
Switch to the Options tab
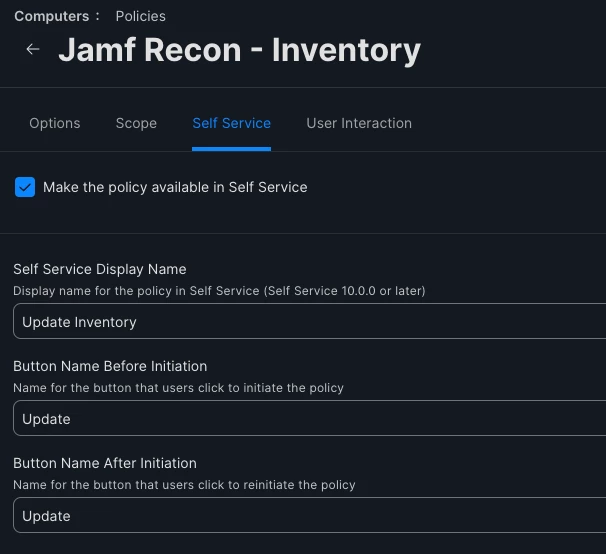pos(55,123)
